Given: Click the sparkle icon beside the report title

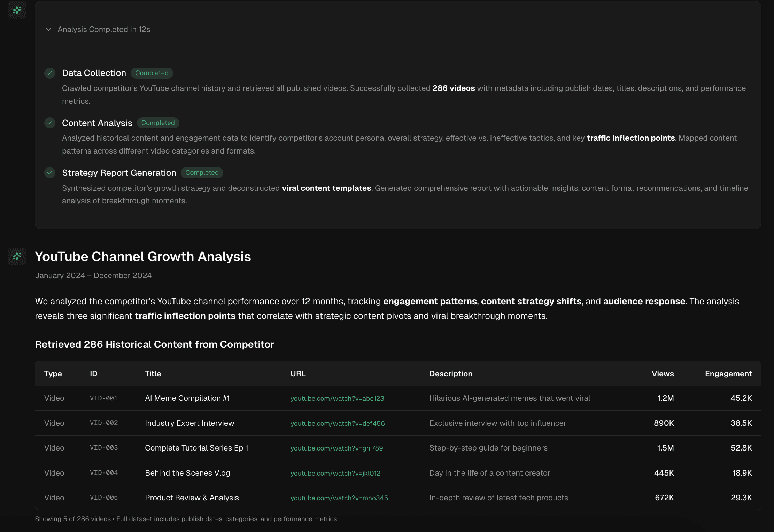Looking at the screenshot, I should [x=17, y=256].
